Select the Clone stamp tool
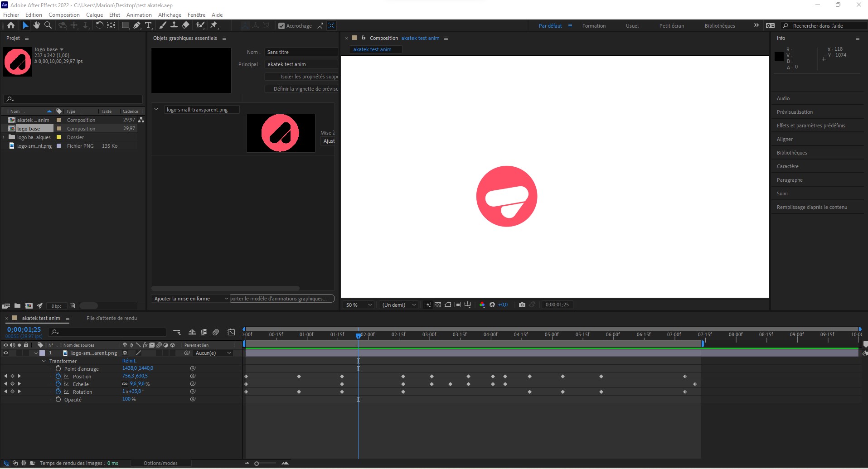 coord(174,25)
